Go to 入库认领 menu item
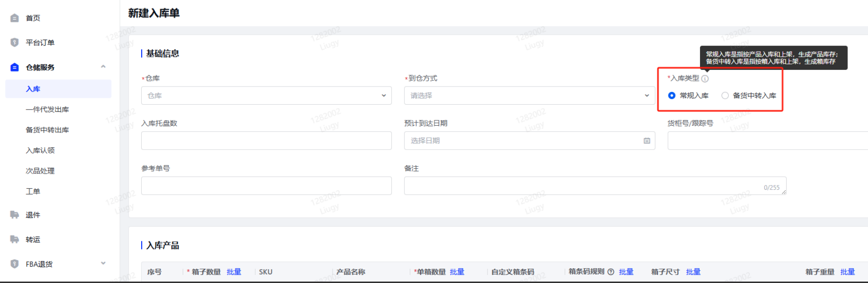Viewport: 868px width, 283px height. 40,151
